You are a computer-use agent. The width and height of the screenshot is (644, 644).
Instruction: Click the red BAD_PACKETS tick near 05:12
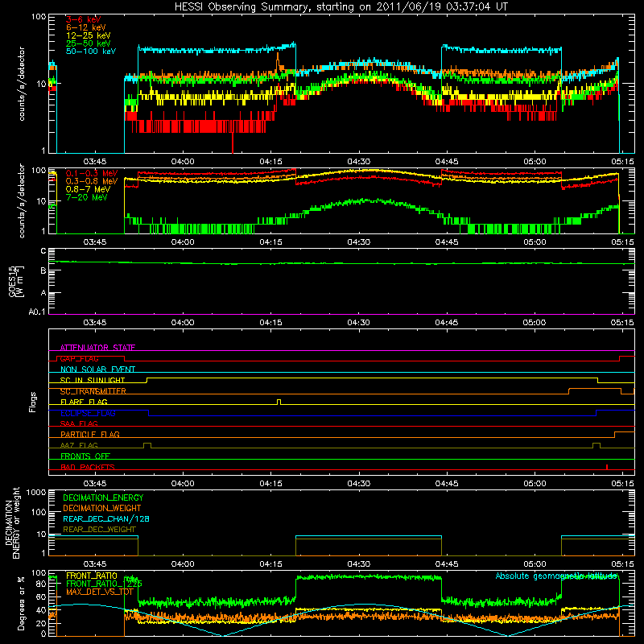pos(607,467)
